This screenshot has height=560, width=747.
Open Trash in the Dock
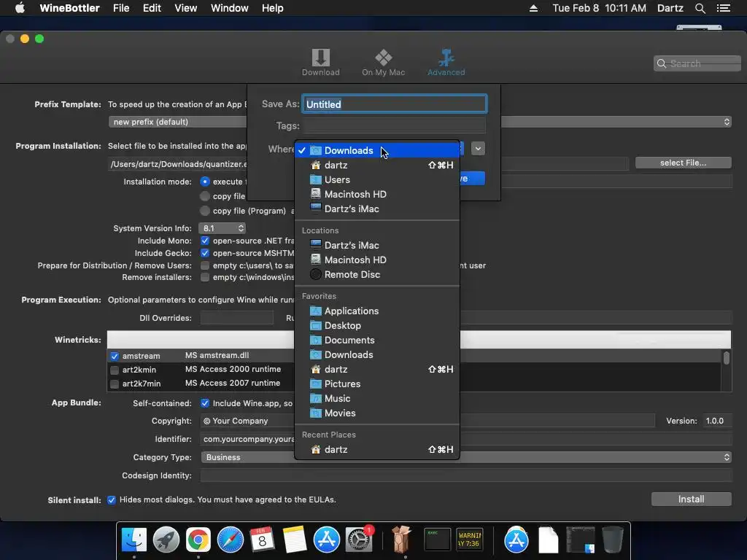612,540
